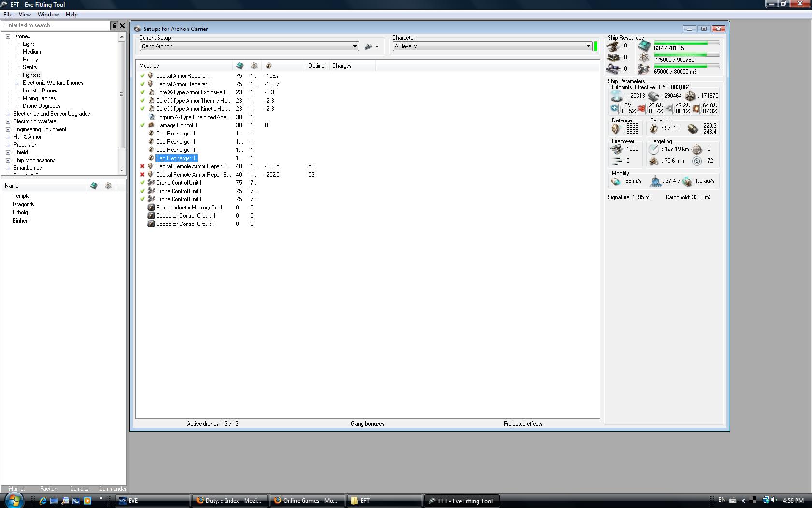Click the Optimal column header
Image resolution: width=812 pixels, height=508 pixels.
(x=317, y=66)
